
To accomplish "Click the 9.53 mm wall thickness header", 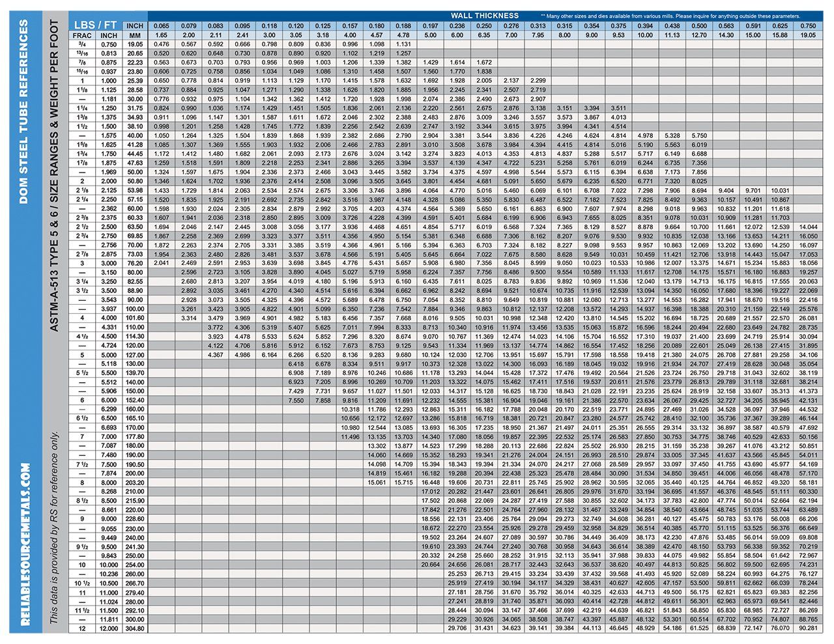I will [x=618, y=35].
